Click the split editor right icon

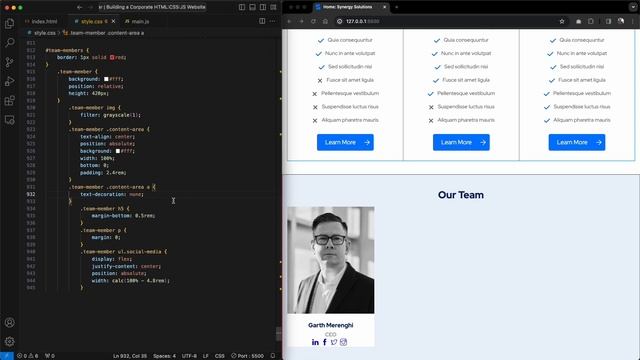(x=262, y=21)
